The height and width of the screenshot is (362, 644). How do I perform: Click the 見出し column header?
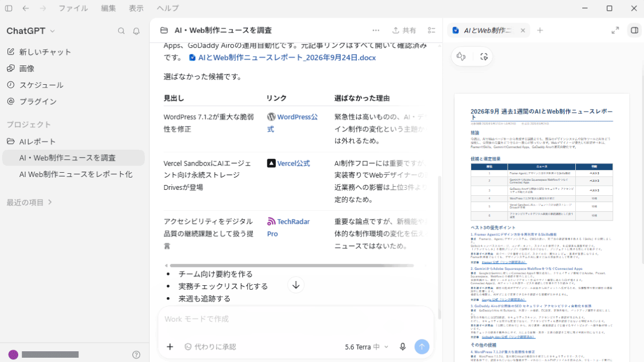tap(174, 99)
